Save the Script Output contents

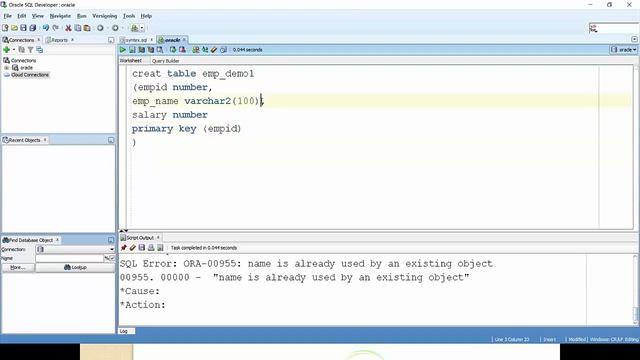click(x=142, y=248)
